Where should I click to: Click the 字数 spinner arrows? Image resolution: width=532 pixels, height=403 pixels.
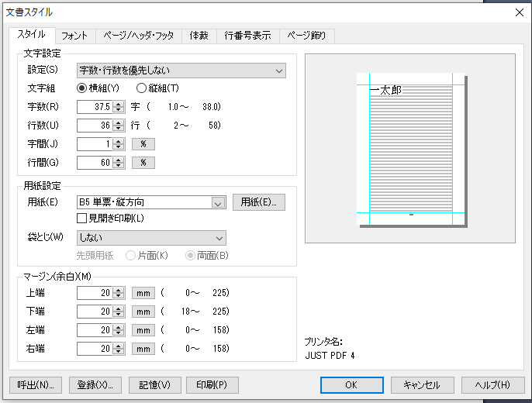tap(119, 107)
